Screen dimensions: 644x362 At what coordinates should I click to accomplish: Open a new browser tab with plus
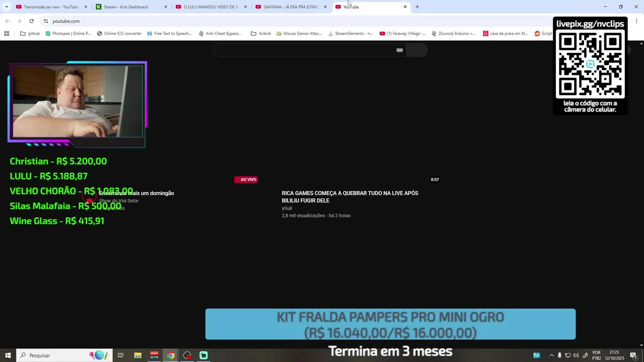pyautogui.click(x=417, y=7)
